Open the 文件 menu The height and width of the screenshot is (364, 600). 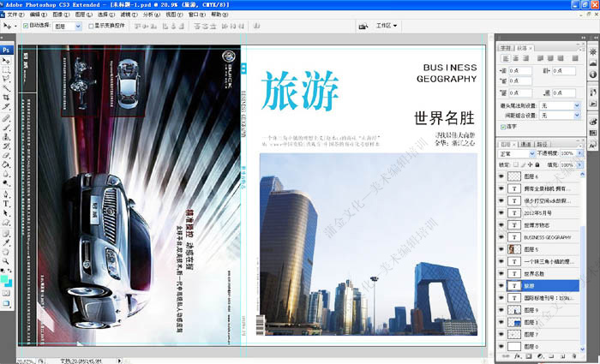point(15,15)
